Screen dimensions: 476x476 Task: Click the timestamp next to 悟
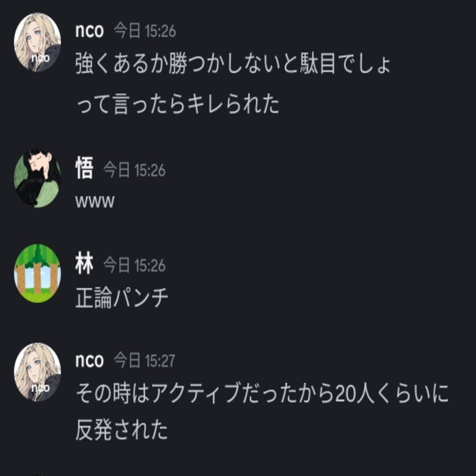[x=134, y=170]
